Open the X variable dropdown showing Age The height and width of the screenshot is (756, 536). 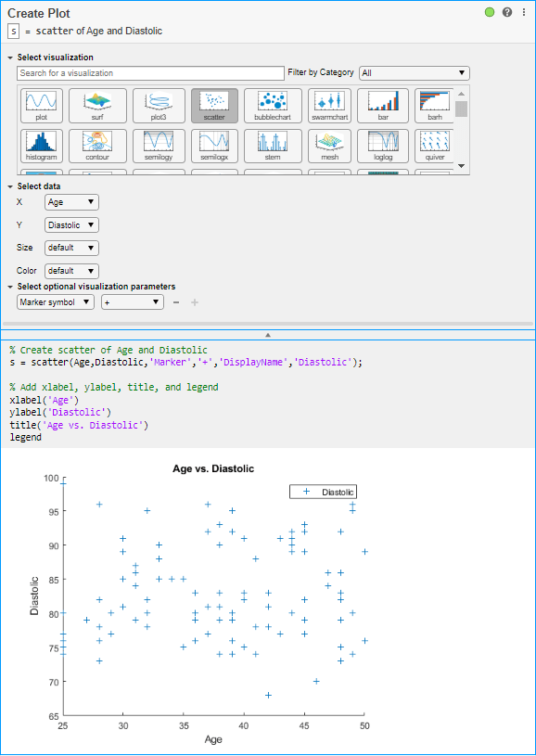pyautogui.click(x=71, y=202)
